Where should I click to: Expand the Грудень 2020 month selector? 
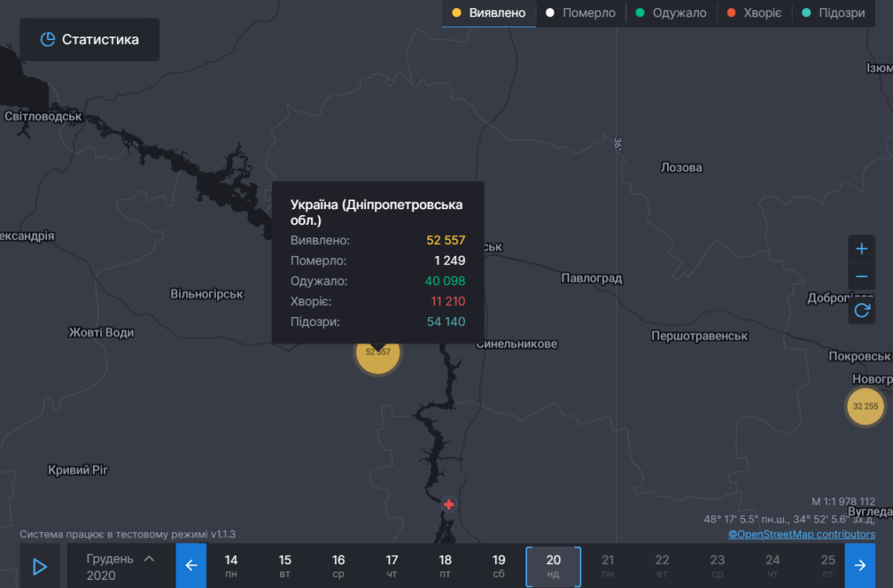tap(121, 566)
